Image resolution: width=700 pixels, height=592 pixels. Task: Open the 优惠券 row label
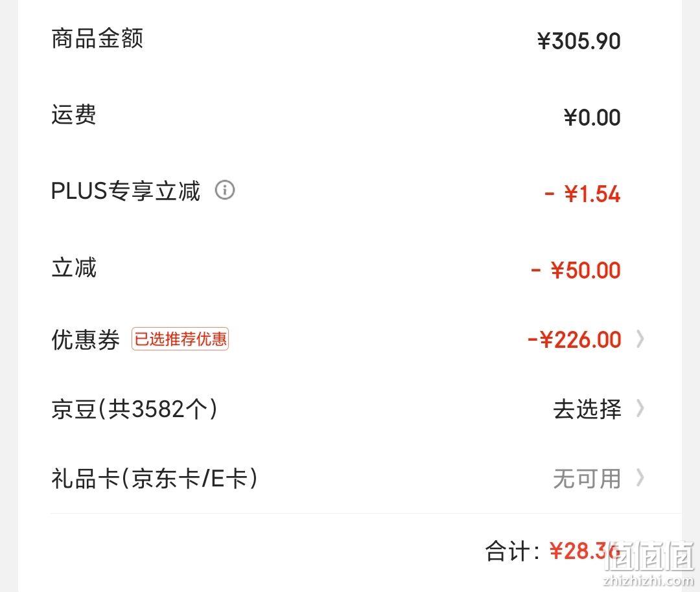click(x=86, y=340)
